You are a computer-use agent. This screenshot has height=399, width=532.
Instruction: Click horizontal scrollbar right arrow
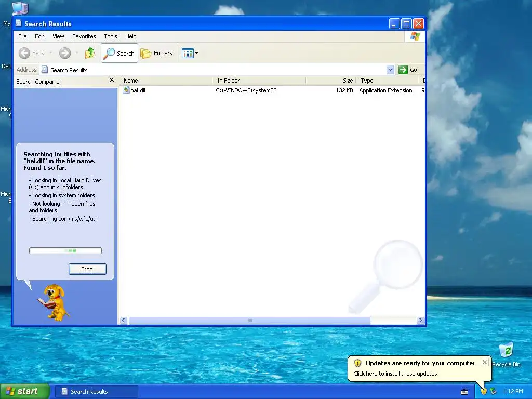coord(420,320)
